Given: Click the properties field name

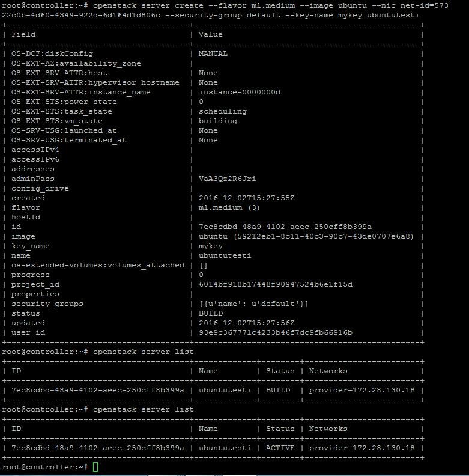Looking at the screenshot, I should pos(35,294).
